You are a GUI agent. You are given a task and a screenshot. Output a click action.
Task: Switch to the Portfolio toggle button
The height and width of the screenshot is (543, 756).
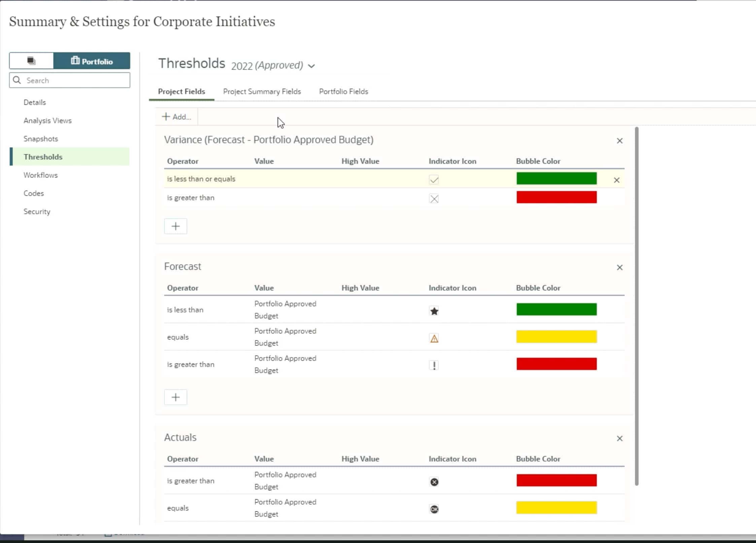pyautogui.click(x=92, y=61)
